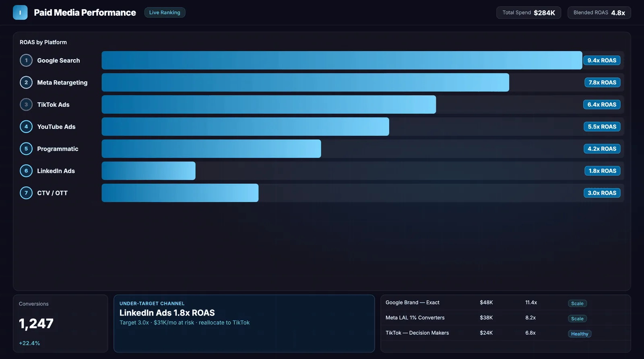The image size is (644, 359).
Task: Click the $38K spend cell
Action: 486,318
